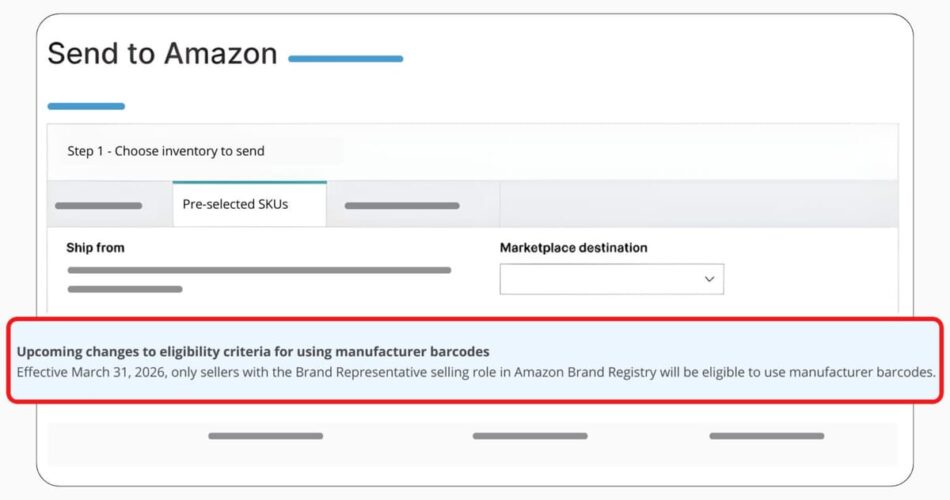Click the short blue bar beneath the page title
This screenshot has height=500, width=950.
(x=86, y=106)
